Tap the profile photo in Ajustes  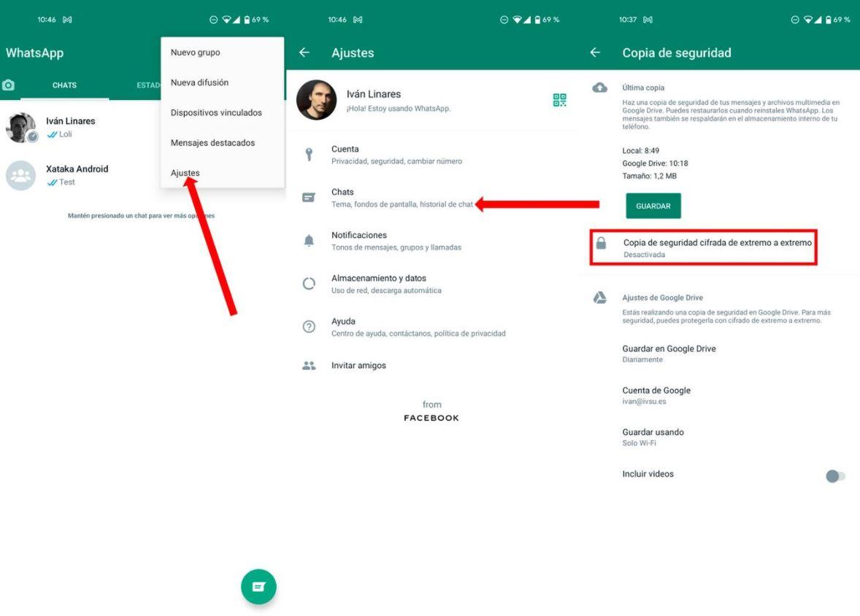pyautogui.click(x=316, y=100)
